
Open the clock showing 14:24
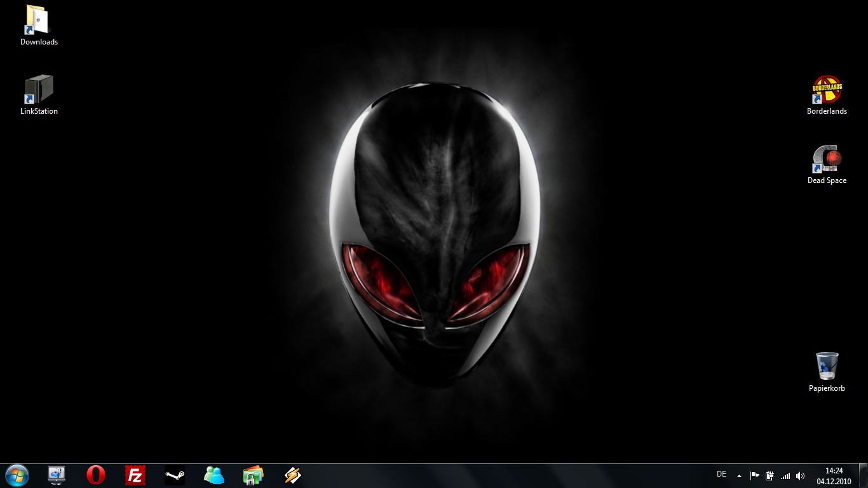(834, 476)
